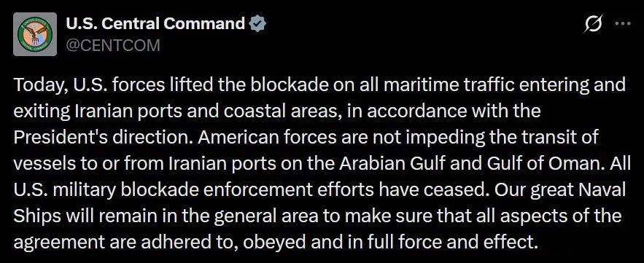Click the blue verified checkmark badge
This screenshot has width=644, height=263.
coord(258,24)
